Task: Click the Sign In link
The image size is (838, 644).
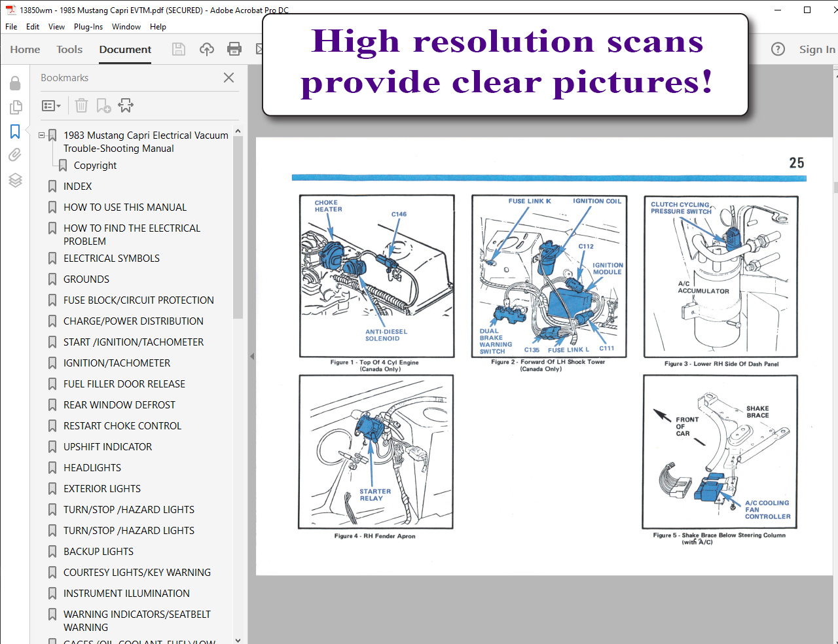Action: click(x=817, y=49)
